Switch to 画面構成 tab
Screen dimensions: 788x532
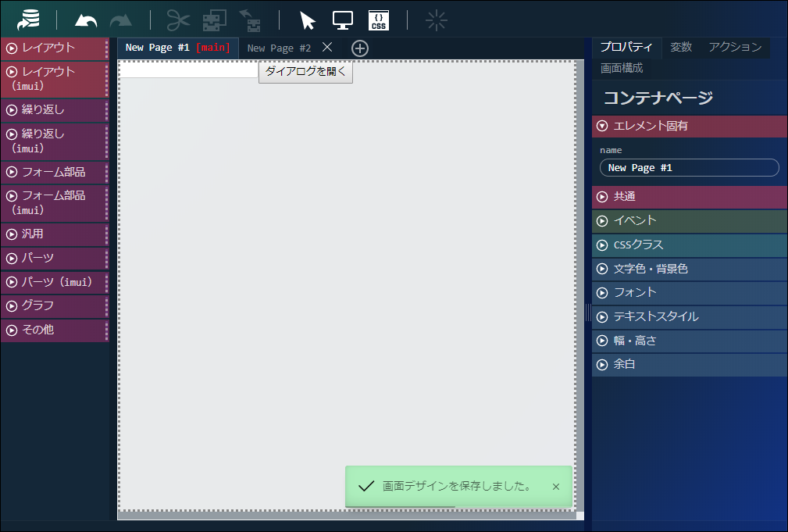(x=622, y=68)
